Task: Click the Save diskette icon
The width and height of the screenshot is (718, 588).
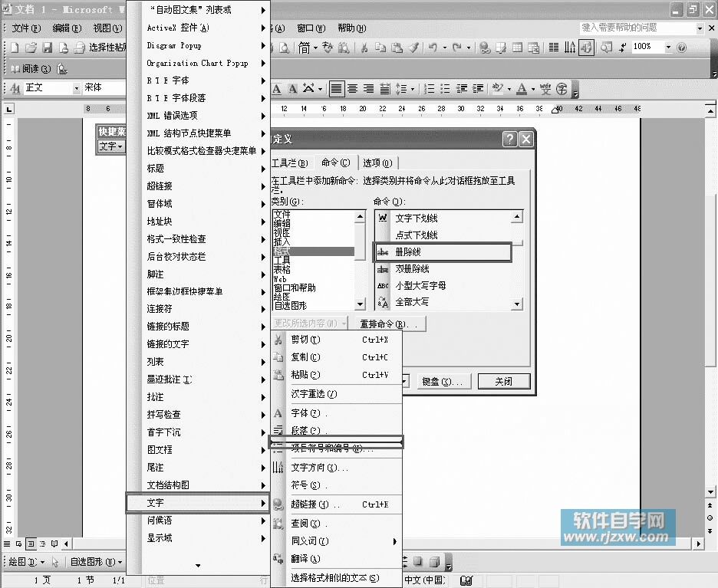Action: [x=47, y=47]
